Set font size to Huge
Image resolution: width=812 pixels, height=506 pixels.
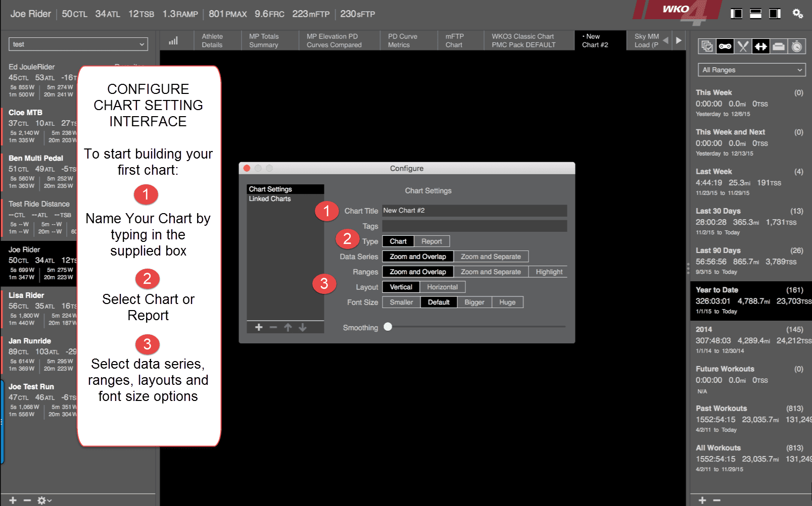(507, 302)
